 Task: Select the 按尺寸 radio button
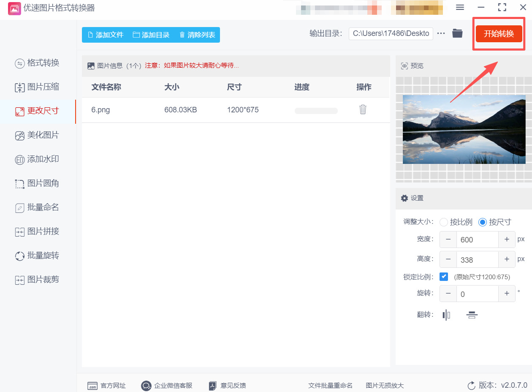[483, 222]
